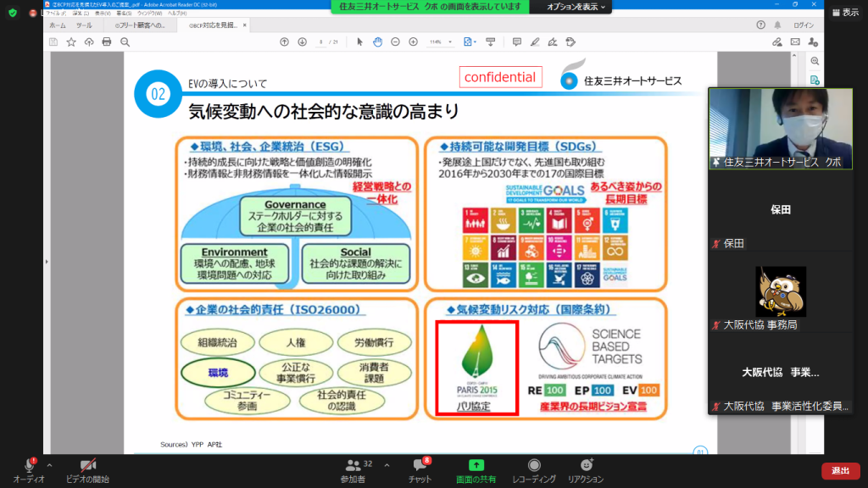The width and height of the screenshot is (868, 488).
Task: Go to the next page arrow
Action: (303, 42)
